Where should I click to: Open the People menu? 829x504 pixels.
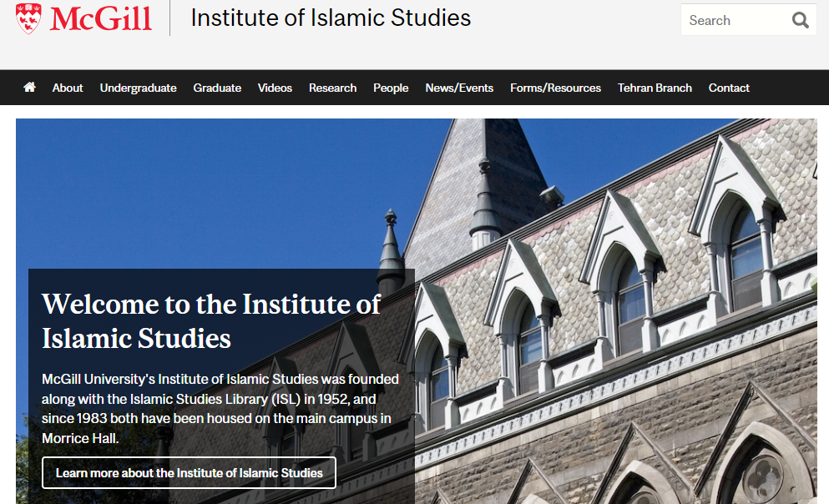click(391, 88)
